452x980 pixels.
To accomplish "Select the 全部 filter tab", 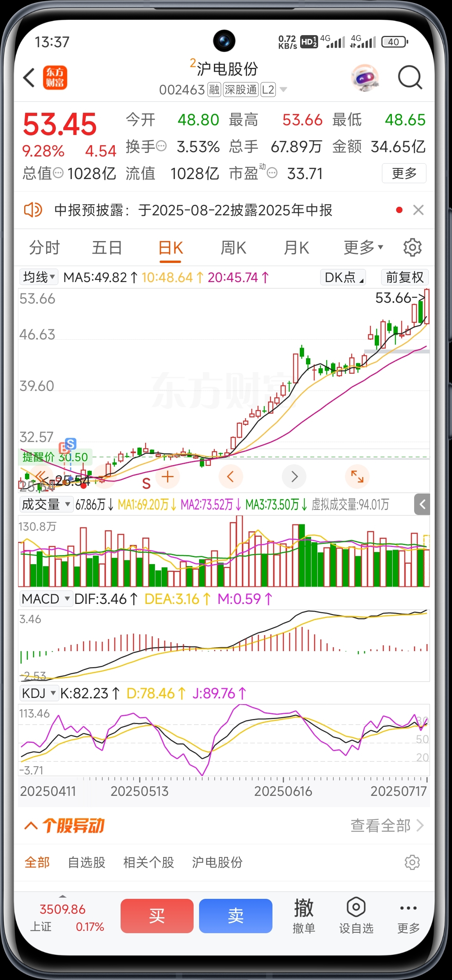I will click(x=37, y=862).
